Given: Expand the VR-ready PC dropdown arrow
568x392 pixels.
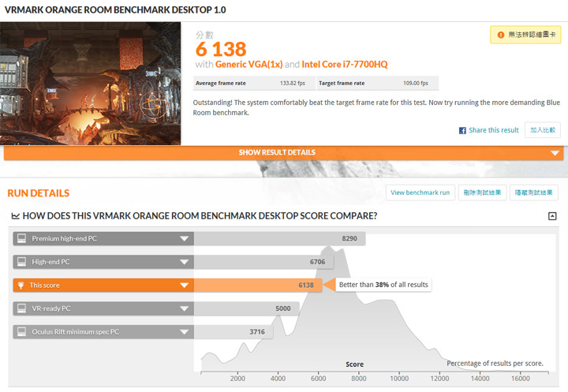Looking at the screenshot, I should pos(184,309).
